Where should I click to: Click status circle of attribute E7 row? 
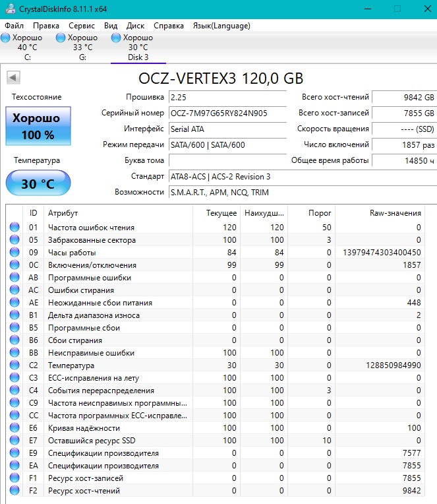tap(15, 441)
